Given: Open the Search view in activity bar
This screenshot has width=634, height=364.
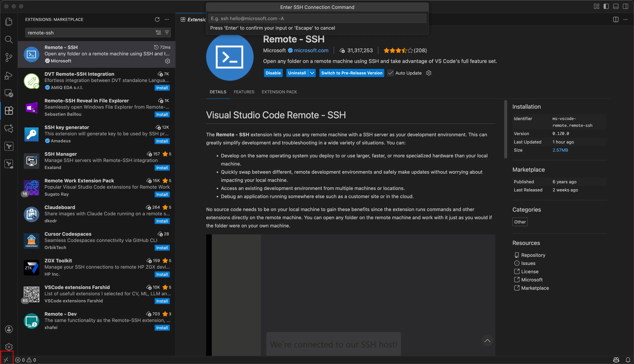Looking at the screenshot, I should (9, 39).
